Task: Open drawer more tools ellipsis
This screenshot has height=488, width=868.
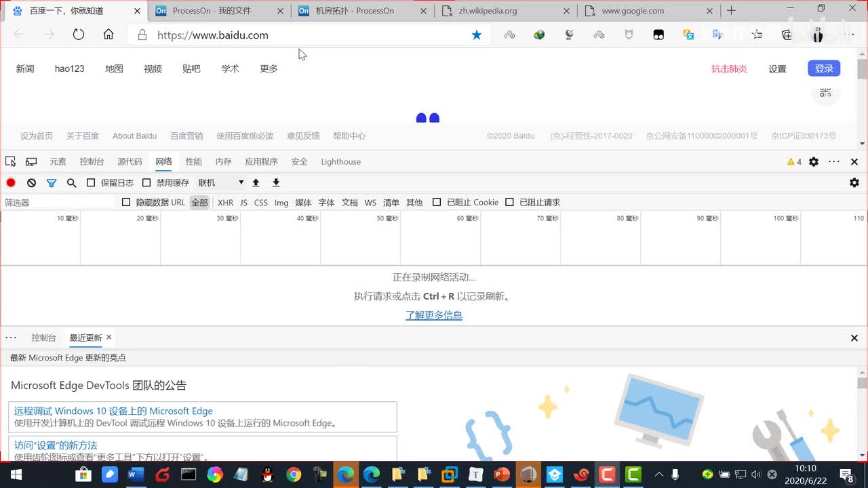Action: [x=11, y=337]
